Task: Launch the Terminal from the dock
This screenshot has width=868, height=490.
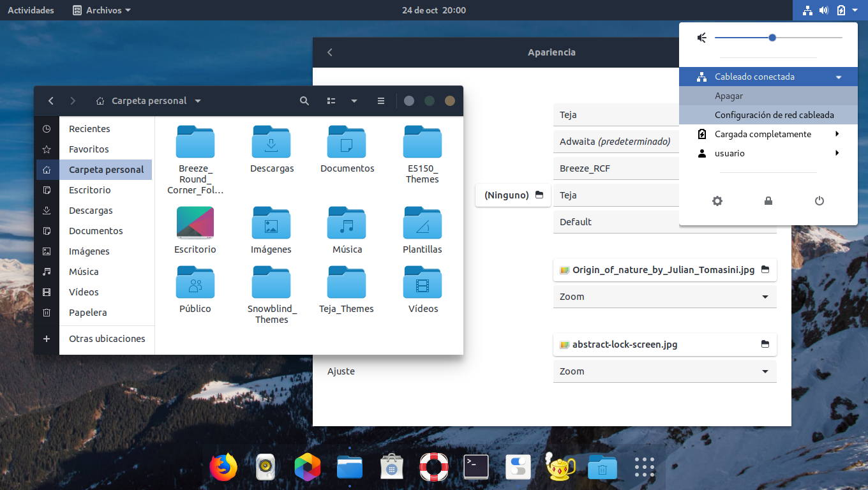Action: (x=476, y=467)
